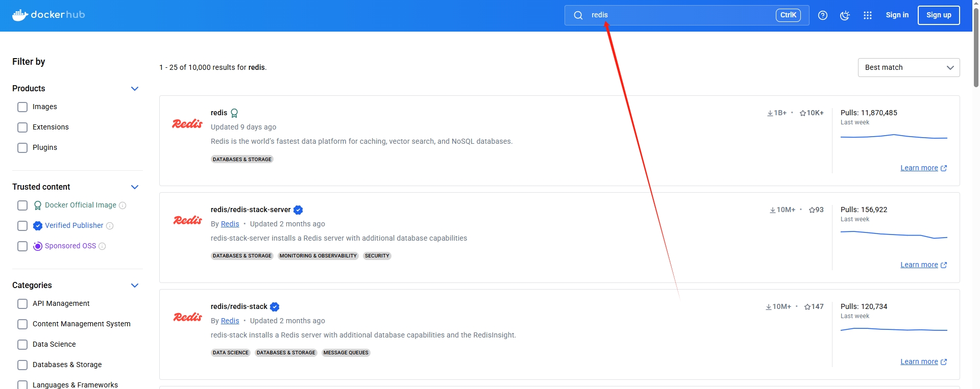
Task: Check the Content Management System category
Action: tap(22, 324)
